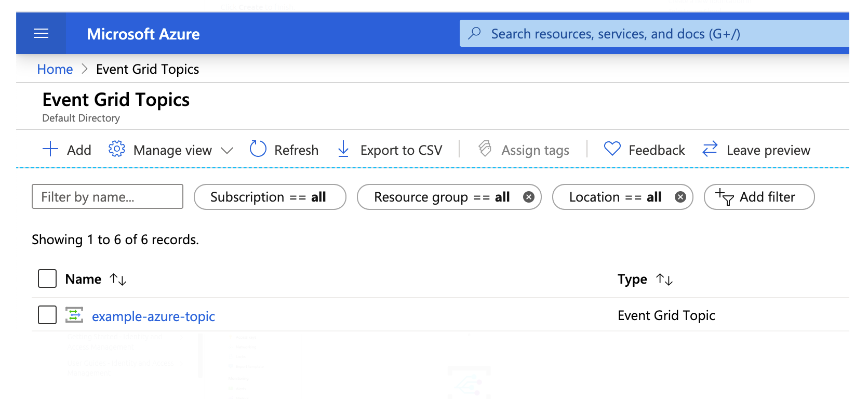
Task: Expand the Manage view dropdown chevron
Action: pos(227,150)
